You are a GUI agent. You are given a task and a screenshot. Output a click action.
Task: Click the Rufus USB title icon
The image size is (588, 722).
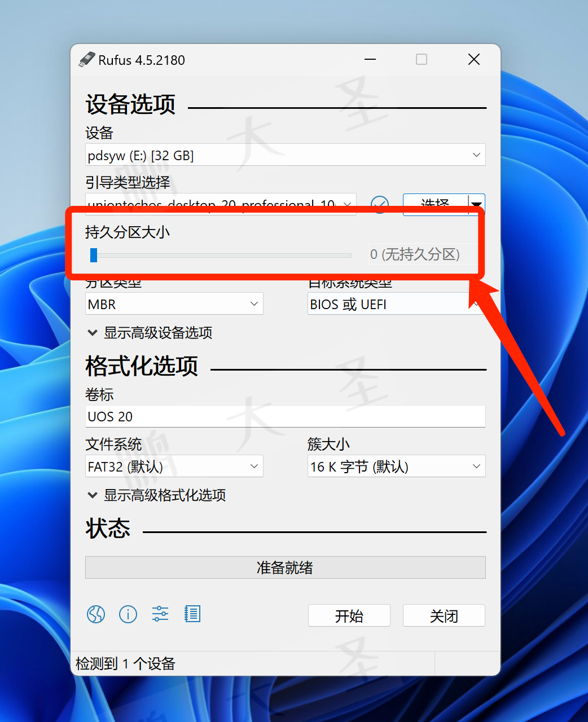pos(87,59)
